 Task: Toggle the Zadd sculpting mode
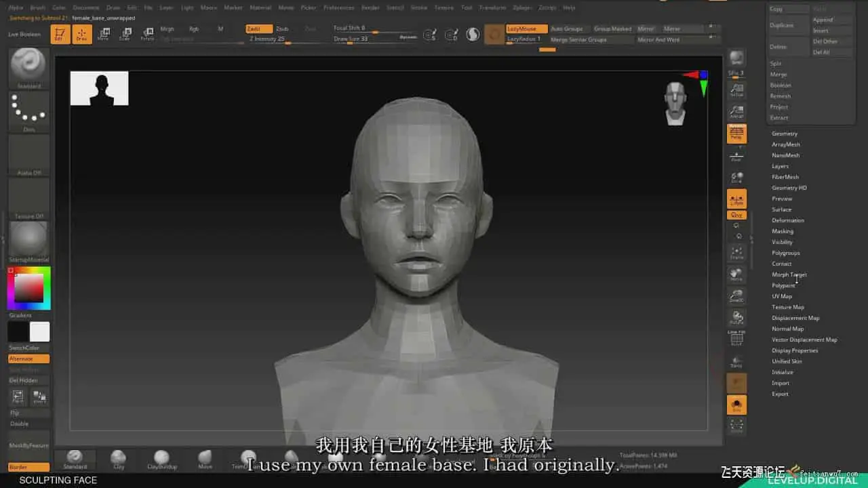point(259,29)
